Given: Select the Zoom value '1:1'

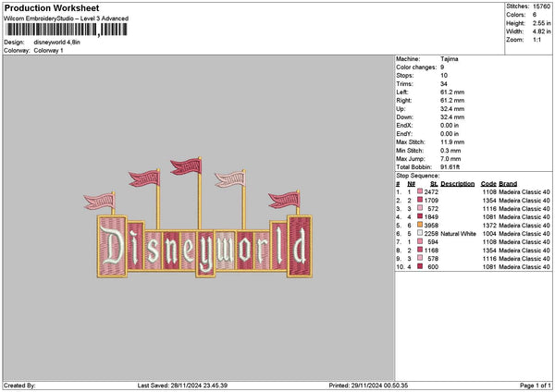Looking at the screenshot, I should 536,40.
